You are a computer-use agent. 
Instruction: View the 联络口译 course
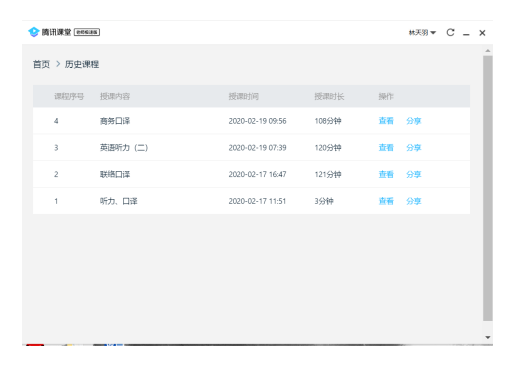(x=386, y=174)
